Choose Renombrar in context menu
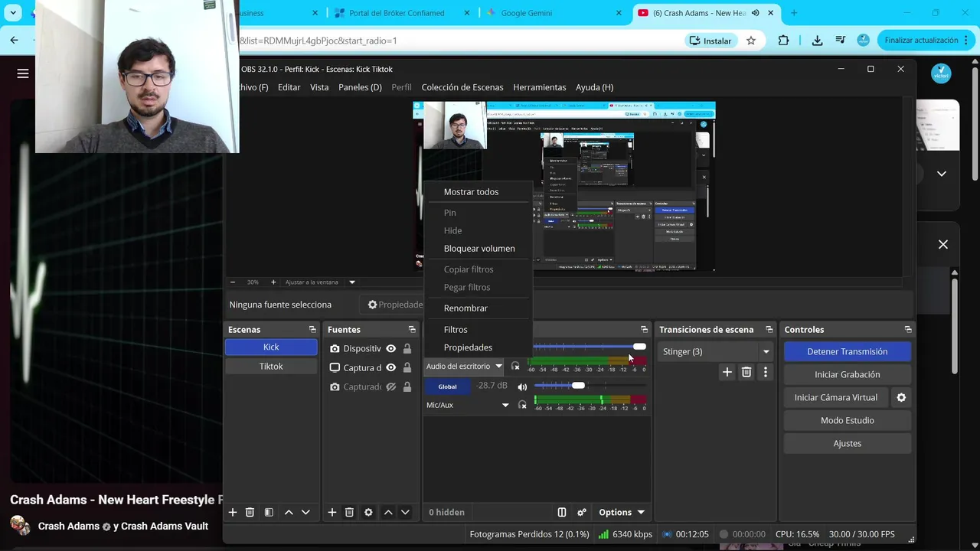This screenshot has width=980, height=551. click(x=465, y=308)
